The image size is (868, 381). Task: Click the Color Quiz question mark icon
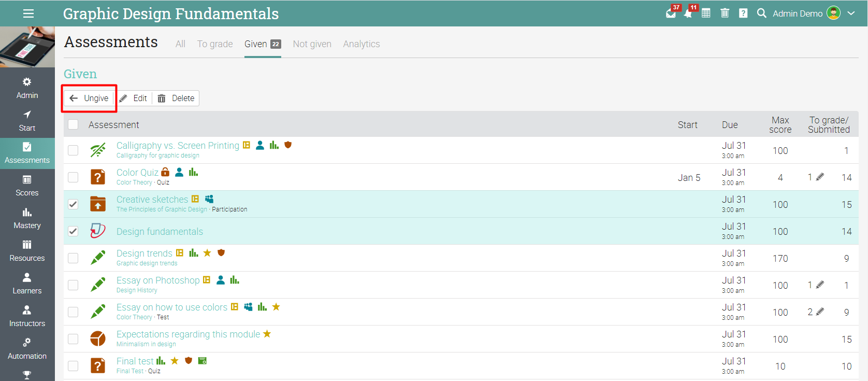(x=98, y=177)
